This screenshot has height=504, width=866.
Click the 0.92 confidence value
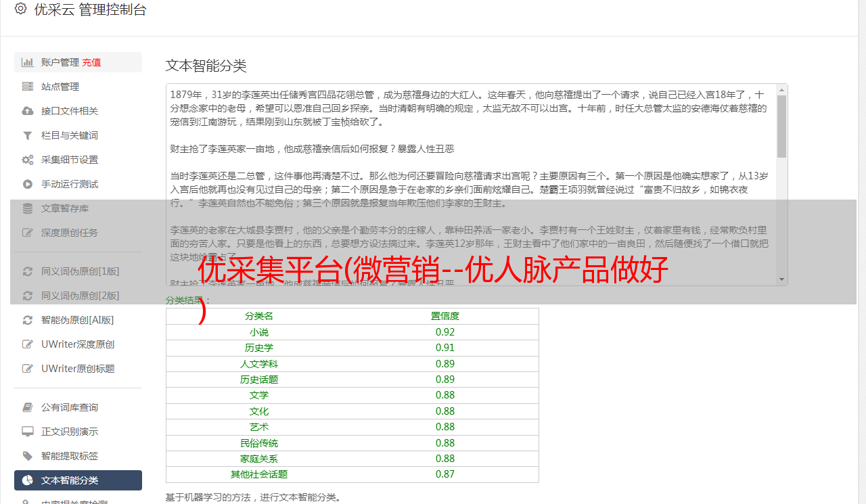[445, 332]
